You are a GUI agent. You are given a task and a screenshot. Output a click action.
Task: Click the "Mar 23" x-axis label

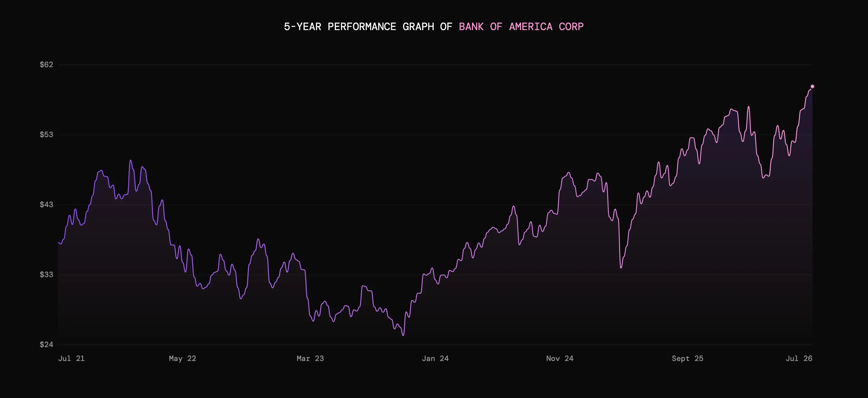coord(310,359)
